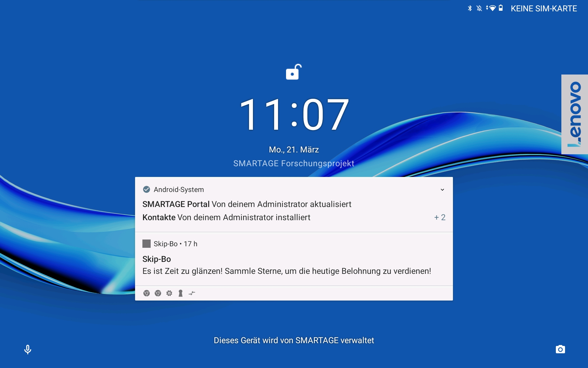
Task: Tap arrows sync icon in notification shelf
Action: tap(192, 293)
